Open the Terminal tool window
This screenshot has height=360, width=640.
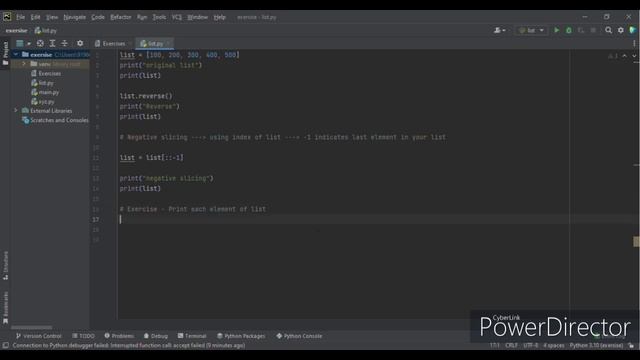tap(192, 336)
